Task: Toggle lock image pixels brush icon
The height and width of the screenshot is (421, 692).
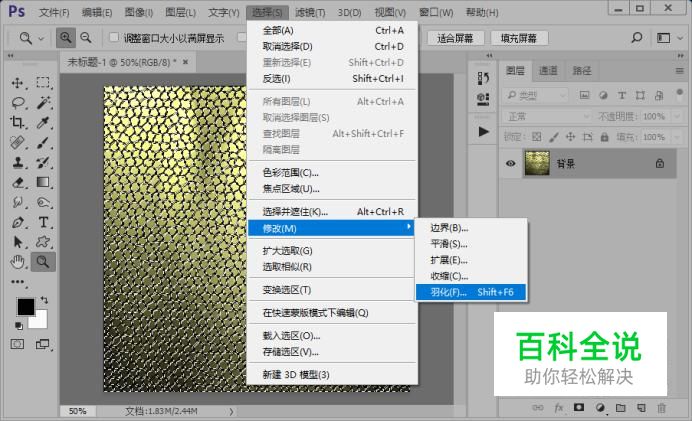Action: coord(553,137)
